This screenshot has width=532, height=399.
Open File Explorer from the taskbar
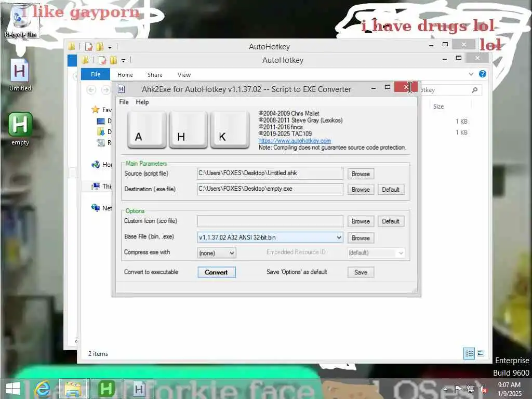[x=74, y=389]
